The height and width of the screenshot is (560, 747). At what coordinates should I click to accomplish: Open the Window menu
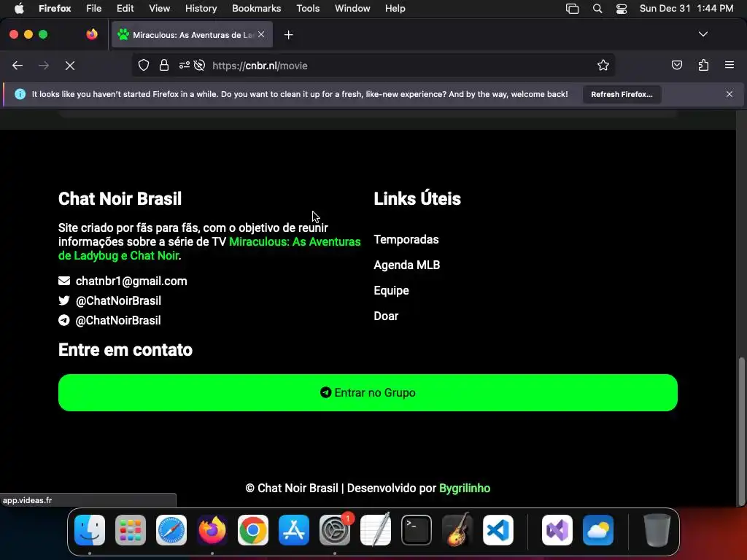[352, 8]
